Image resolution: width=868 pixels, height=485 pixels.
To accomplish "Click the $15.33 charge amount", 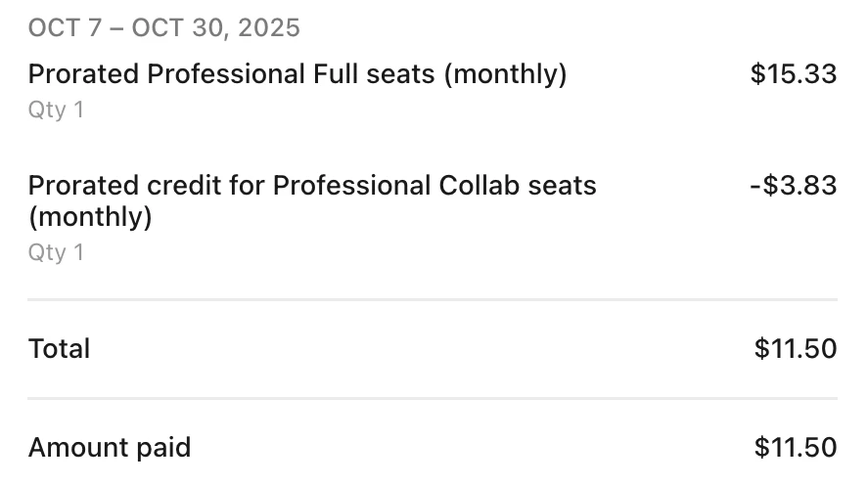I will tap(794, 74).
